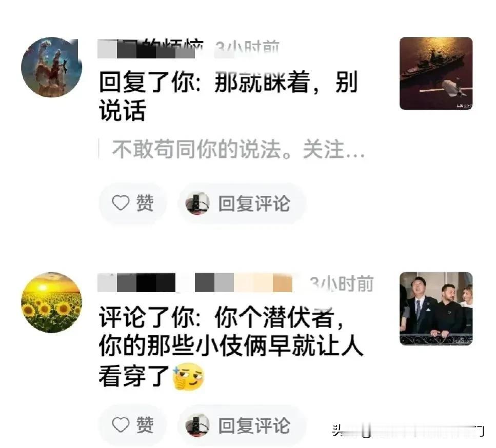Open the second commenter's blurred username

coord(195,282)
